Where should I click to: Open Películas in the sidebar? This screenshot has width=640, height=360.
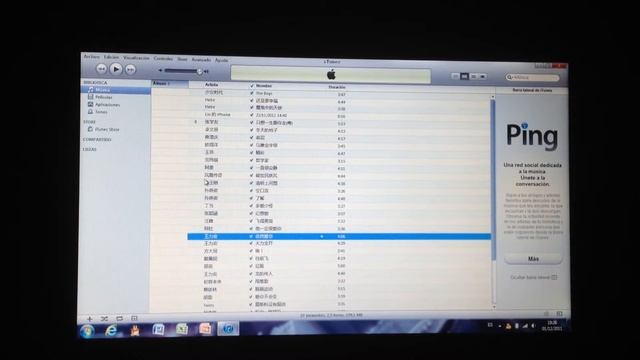coord(103,97)
